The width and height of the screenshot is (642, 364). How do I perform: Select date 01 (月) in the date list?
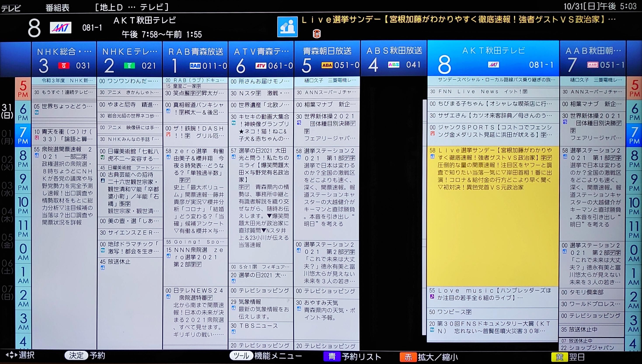click(7, 137)
